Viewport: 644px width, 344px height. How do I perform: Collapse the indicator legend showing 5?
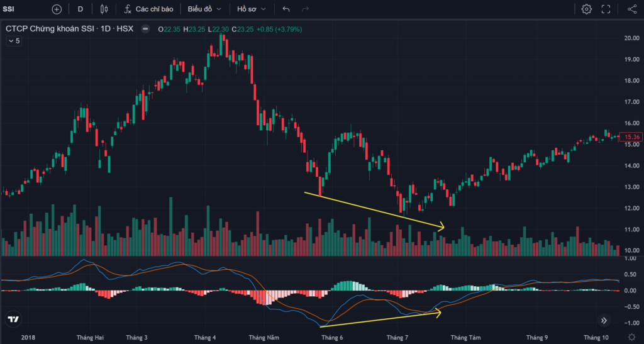tap(14, 41)
